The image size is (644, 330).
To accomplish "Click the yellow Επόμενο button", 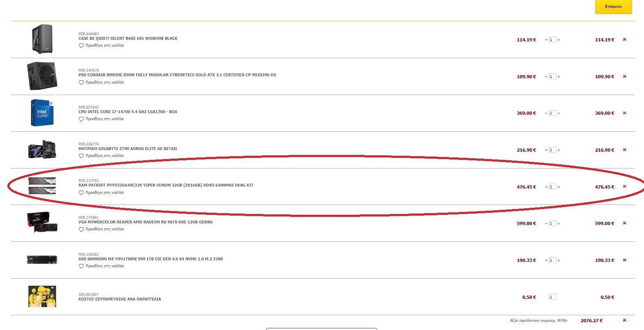I will pyautogui.click(x=613, y=7).
